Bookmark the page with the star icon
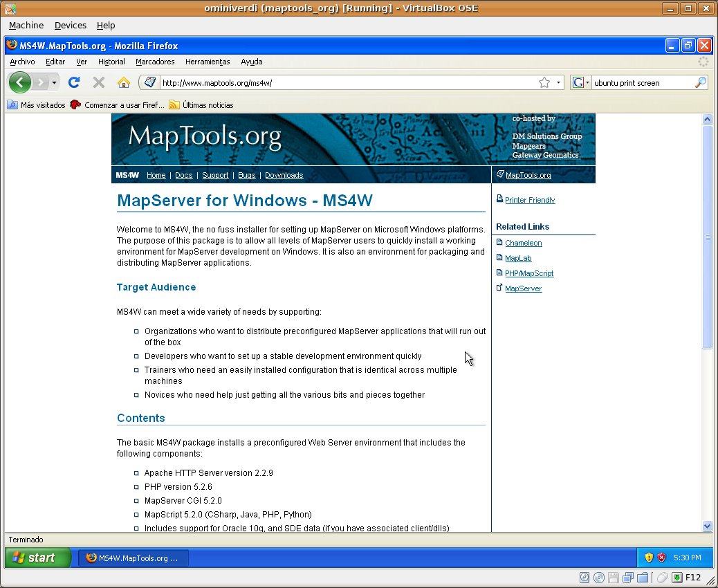This screenshot has height=588, width=718. [544, 82]
